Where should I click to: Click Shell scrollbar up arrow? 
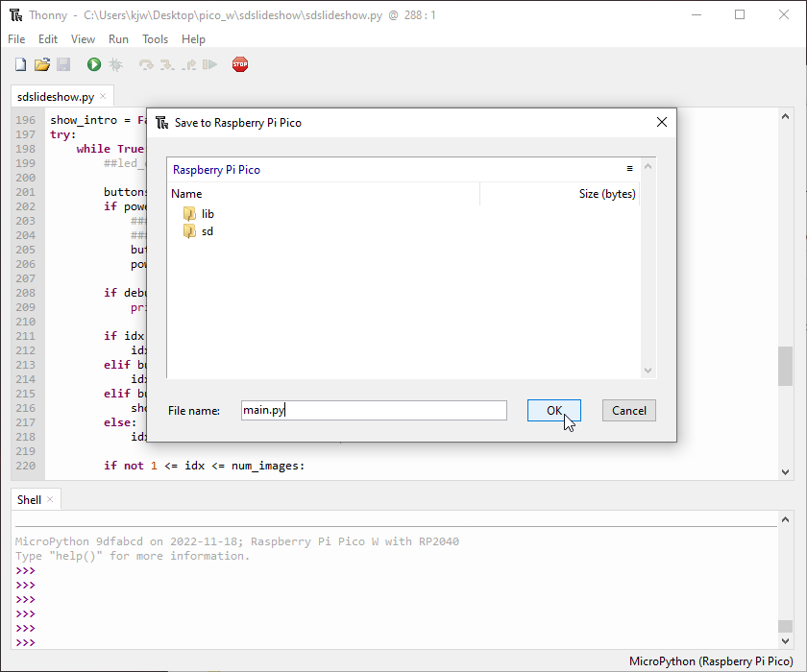point(785,519)
